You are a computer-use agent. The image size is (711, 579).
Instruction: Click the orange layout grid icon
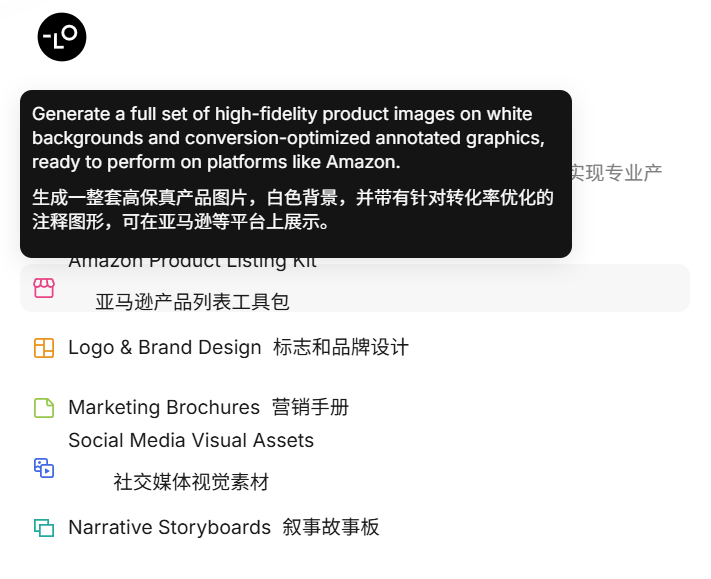tap(44, 348)
